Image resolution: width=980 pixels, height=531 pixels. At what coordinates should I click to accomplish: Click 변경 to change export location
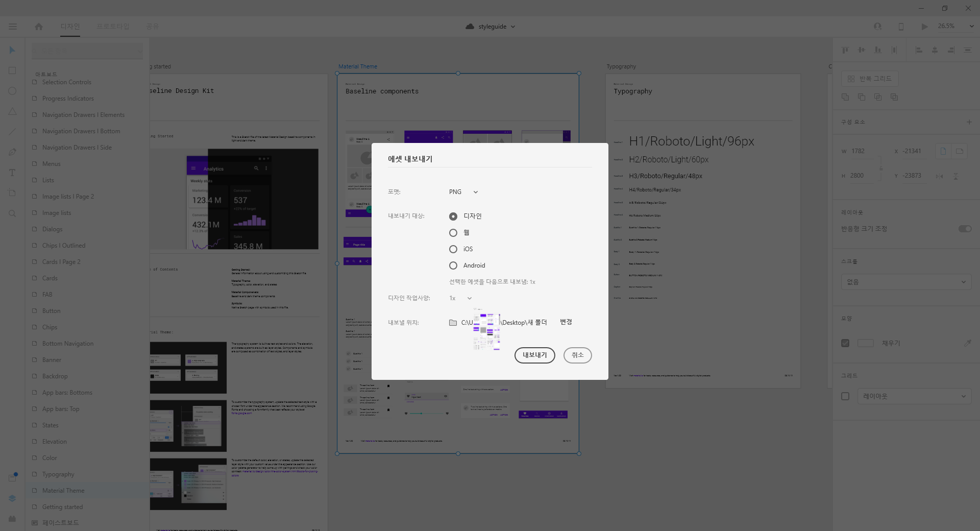pyautogui.click(x=566, y=322)
